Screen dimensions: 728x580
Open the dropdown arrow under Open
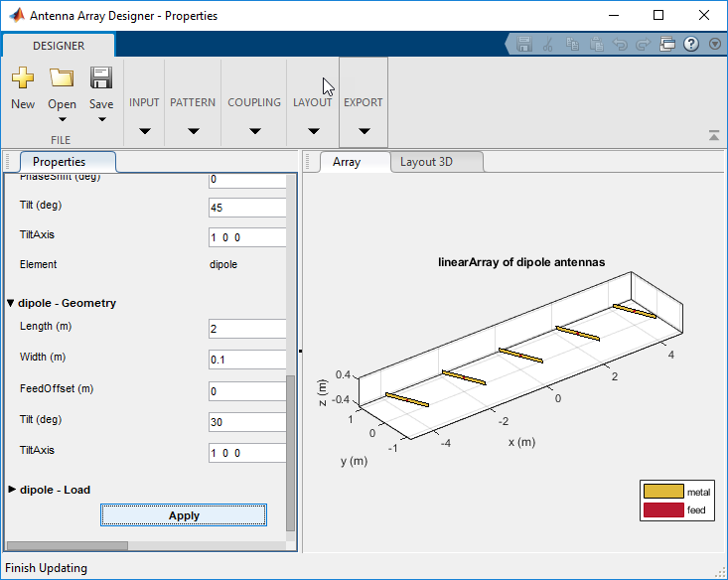click(x=63, y=119)
